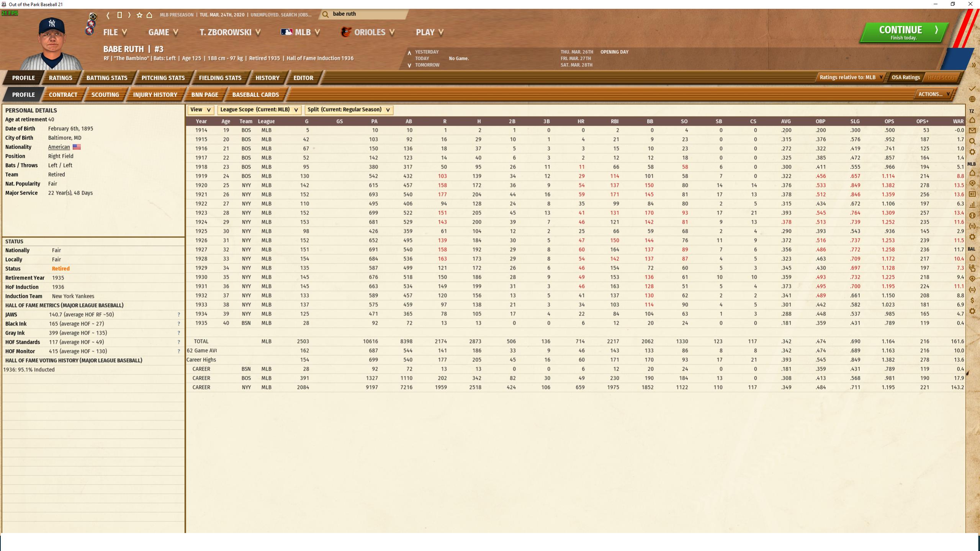980x551 pixels.
Task: Bookmark page with the star icon
Action: tap(139, 15)
